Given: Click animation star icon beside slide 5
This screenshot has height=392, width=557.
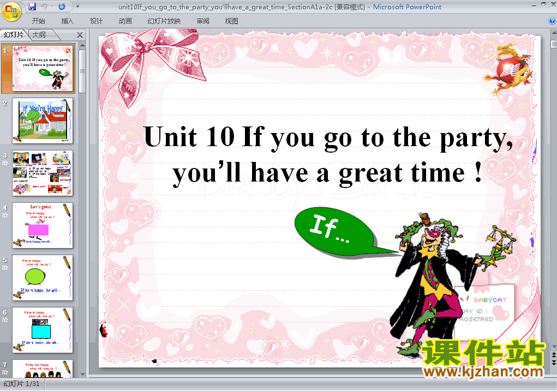Looking at the screenshot, I should (x=5, y=267).
